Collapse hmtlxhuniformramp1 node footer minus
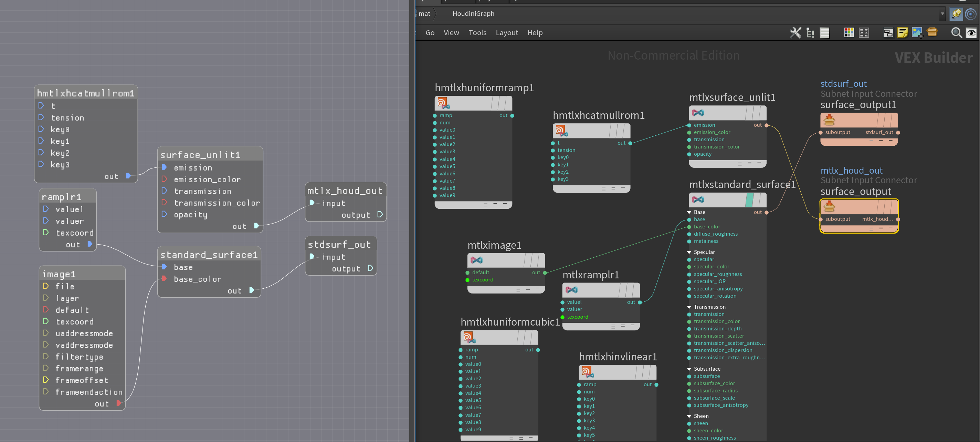The image size is (980, 442). (x=505, y=204)
